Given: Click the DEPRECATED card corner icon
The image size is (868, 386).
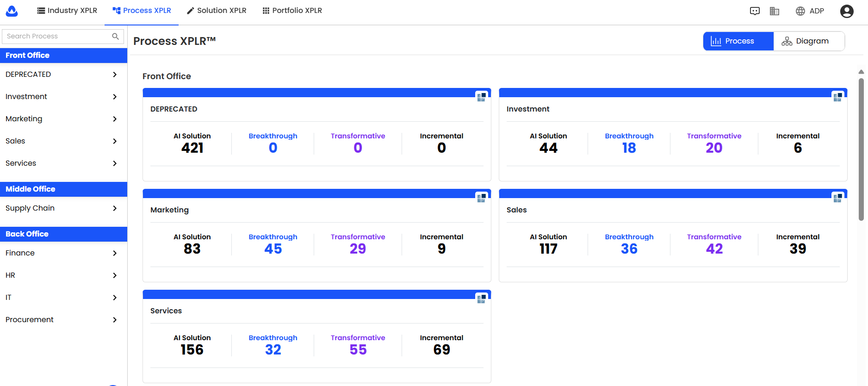Looking at the screenshot, I should point(481,97).
